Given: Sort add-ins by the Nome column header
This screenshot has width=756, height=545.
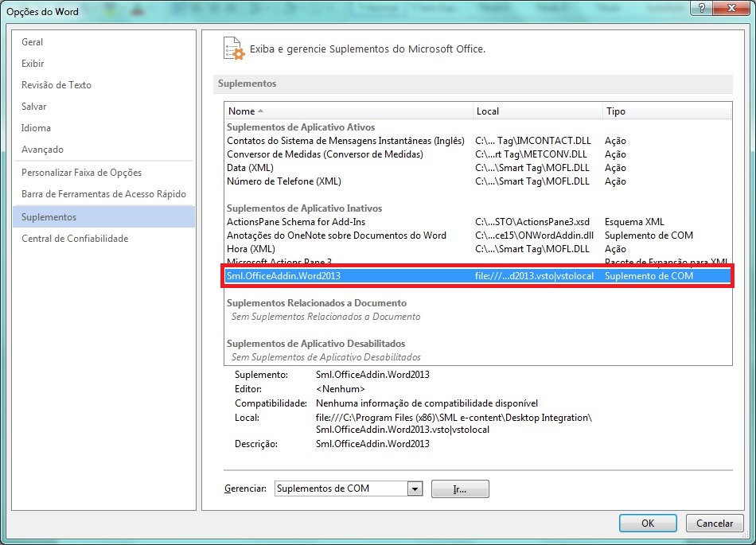Looking at the screenshot, I should click(x=243, y=111).
